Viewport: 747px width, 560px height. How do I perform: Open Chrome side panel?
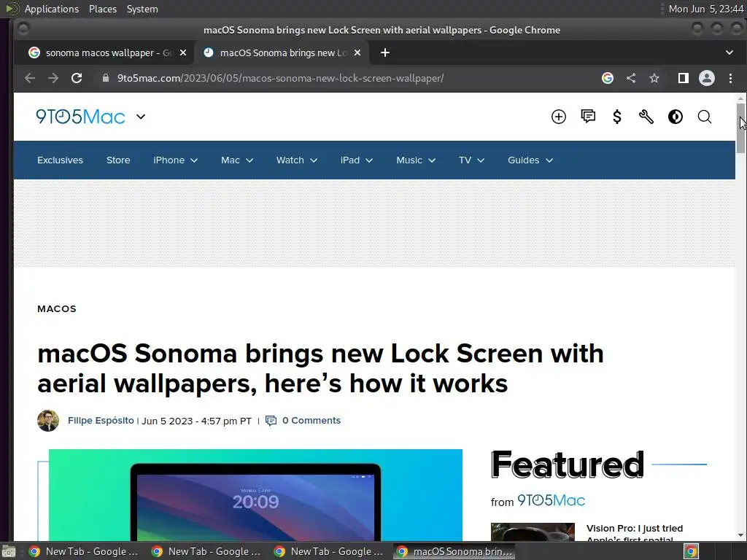(x=683, y=78)
